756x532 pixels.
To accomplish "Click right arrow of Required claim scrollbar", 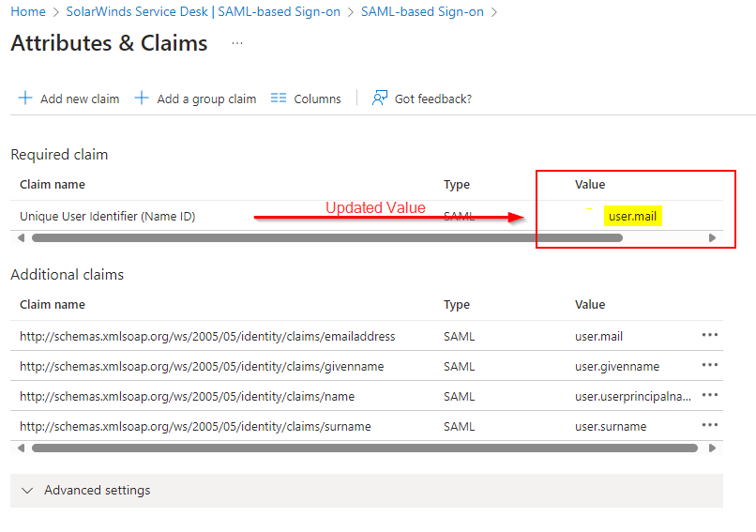I will point(712,237).
